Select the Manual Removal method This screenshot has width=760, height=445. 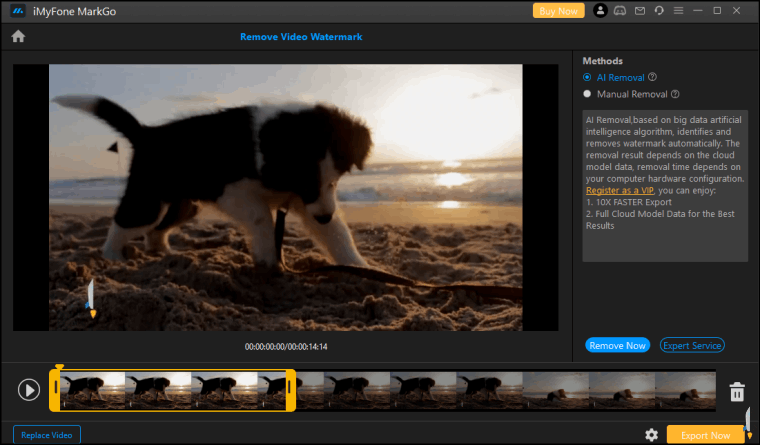click(x=587, y=95)
